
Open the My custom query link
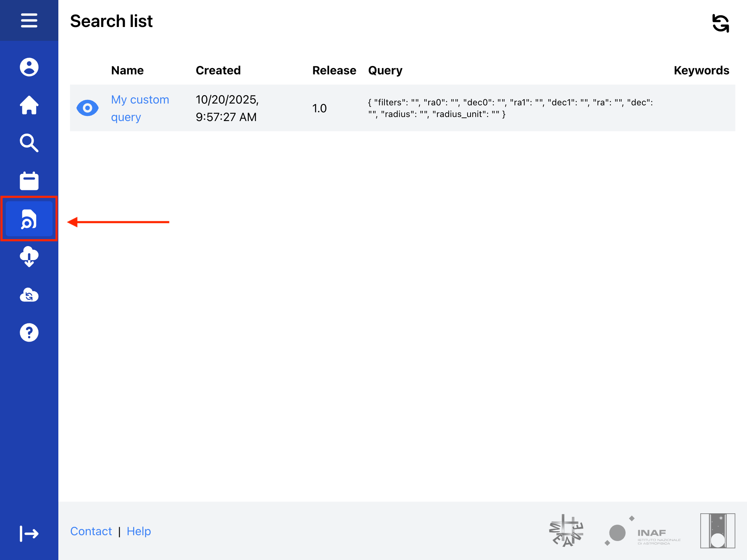(140, 108)
